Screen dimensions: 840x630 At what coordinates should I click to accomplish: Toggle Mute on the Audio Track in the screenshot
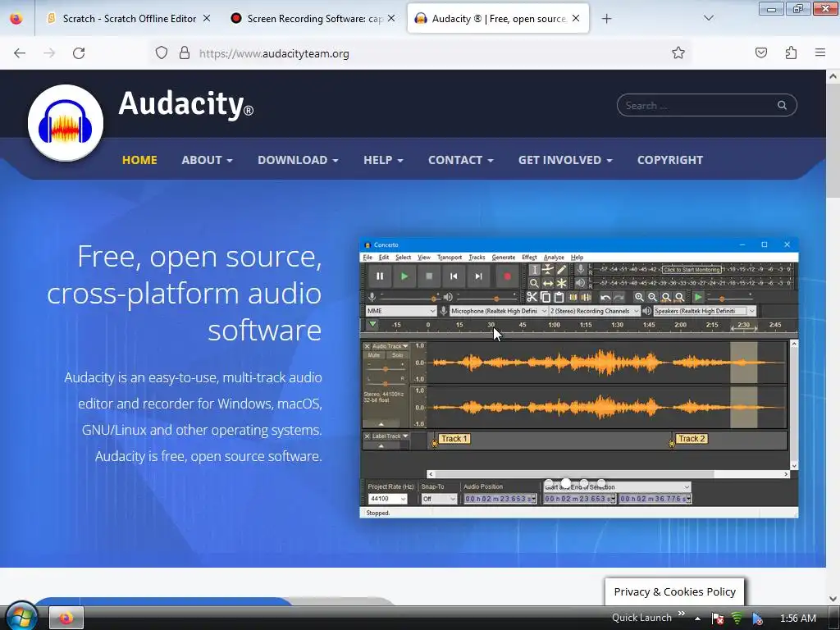[374, 355]
